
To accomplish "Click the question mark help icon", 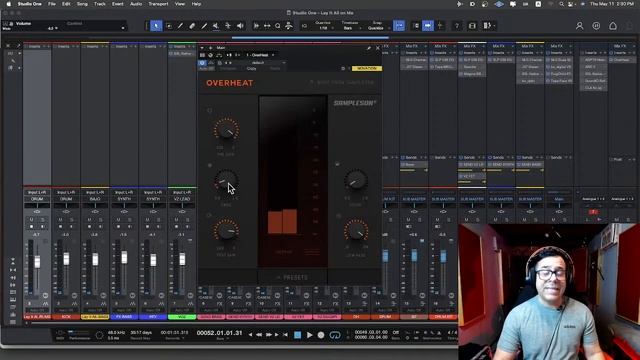I will pyautogui.click(x=457, y=26).
